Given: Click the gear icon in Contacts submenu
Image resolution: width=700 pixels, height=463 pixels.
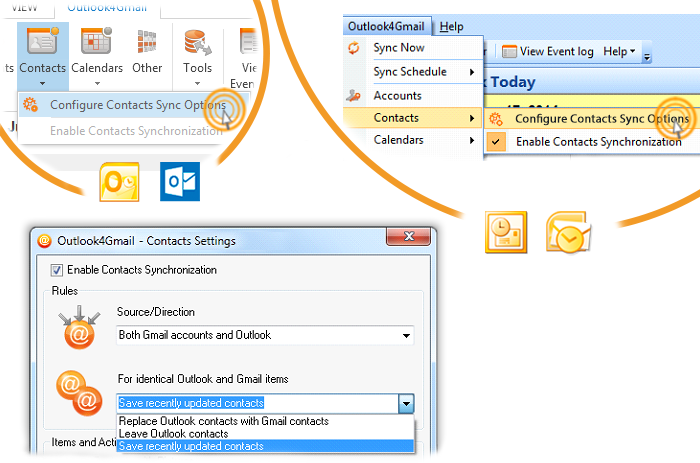Looking at the screenshot, I should click(x=496, y=119).
